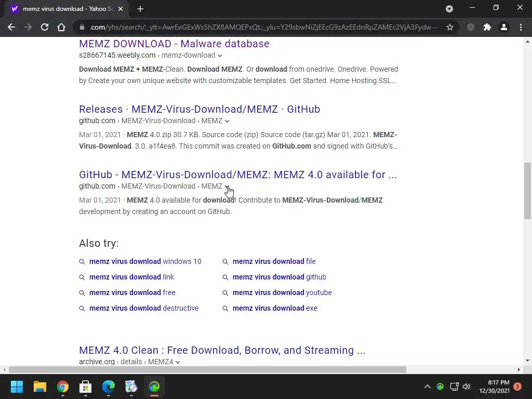
Task: Open Microsoft Edge from the taskbar
Action: [108, 387]
